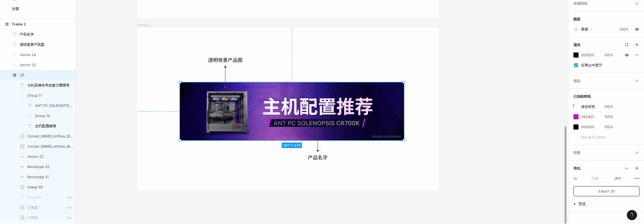Screen dimensions: 644x224
Task: Show the hidden Group 9 layer
Action: click(x=69, y=197)
